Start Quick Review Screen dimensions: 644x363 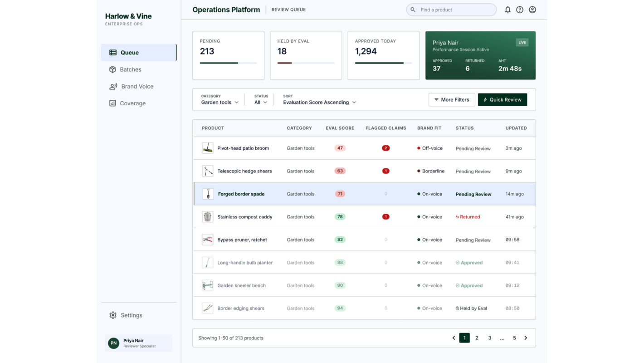coord(503,100)
